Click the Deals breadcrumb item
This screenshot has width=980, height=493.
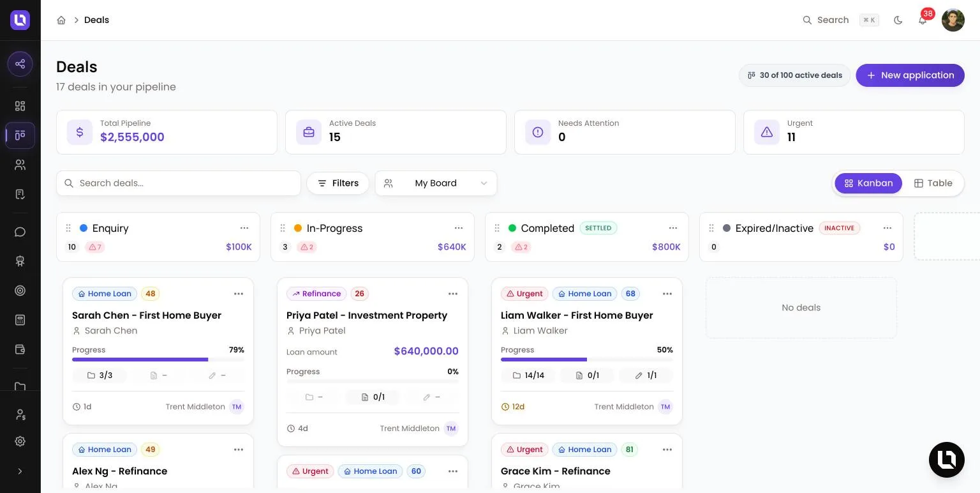pos(96,20)
